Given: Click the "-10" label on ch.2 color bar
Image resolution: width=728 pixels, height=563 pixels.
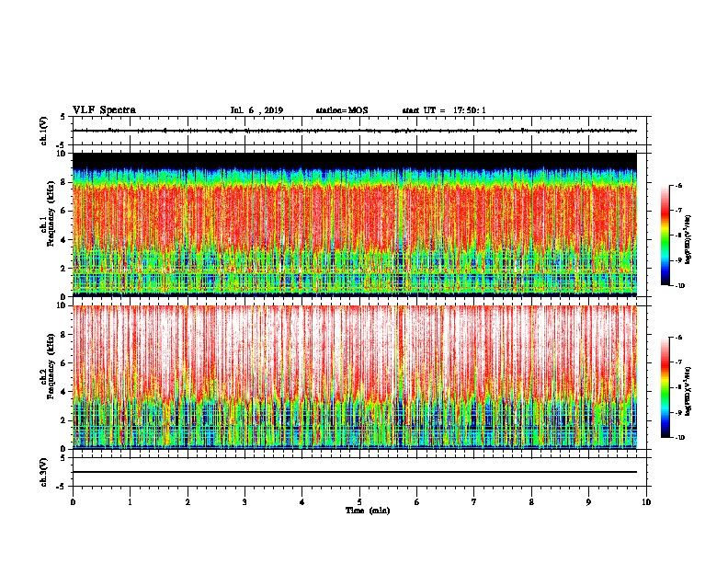Looking at the screenshot, I should pos(679,437).
